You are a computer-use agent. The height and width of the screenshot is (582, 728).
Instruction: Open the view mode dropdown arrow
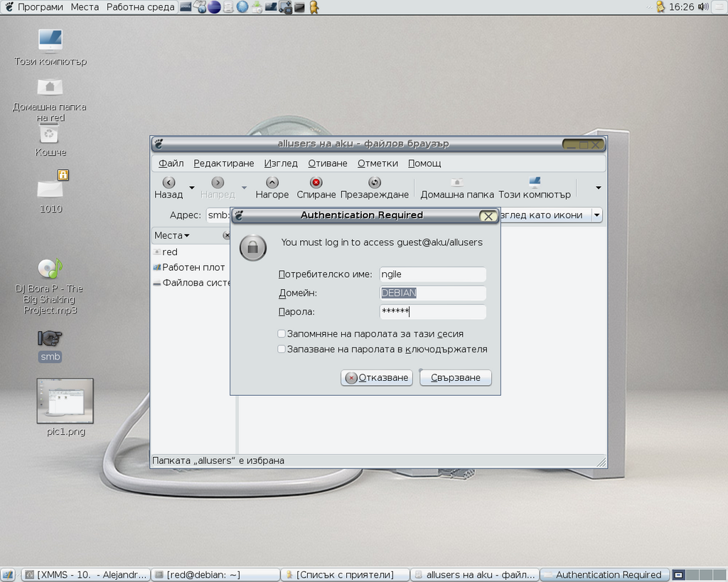(x=596, y=215)
